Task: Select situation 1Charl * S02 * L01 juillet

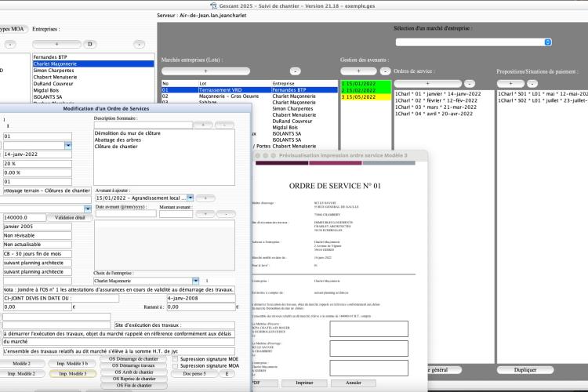Action: [543, 100]
